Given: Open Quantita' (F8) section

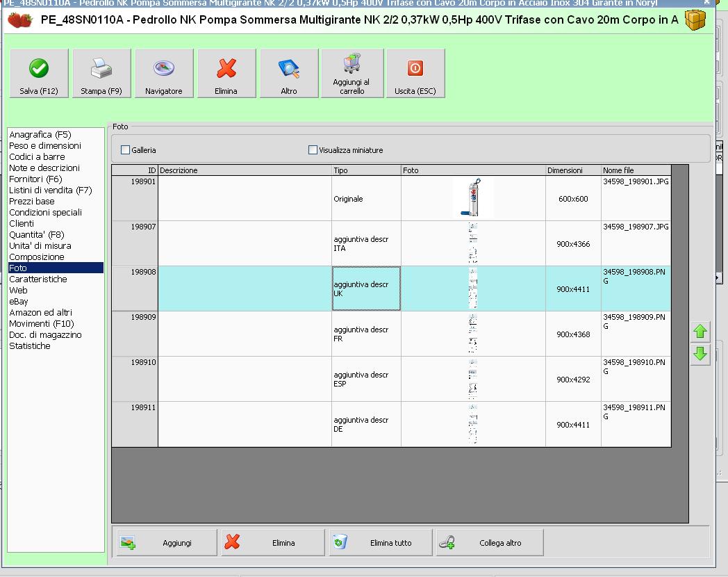Looking at the screenshot, I should (37, 235).
